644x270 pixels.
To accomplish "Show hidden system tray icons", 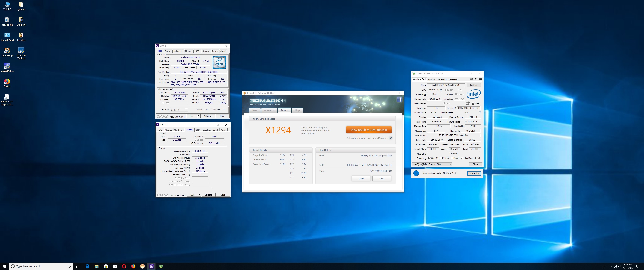I will pyautogui.click(x=611, y=266).
